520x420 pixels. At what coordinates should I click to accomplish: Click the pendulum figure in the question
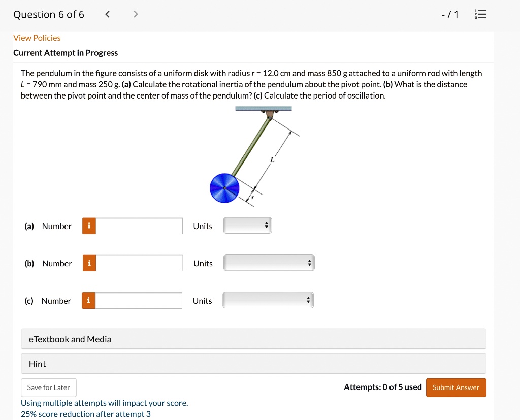coord(254,155)
